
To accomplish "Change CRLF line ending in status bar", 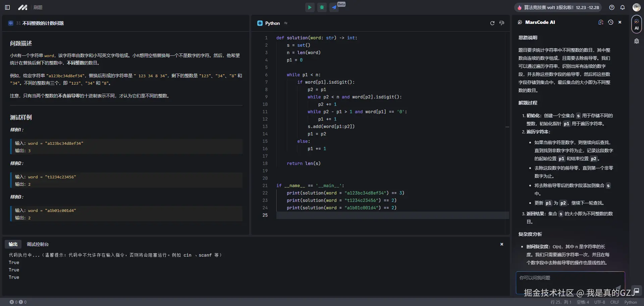I will click(x=614, y=302).
